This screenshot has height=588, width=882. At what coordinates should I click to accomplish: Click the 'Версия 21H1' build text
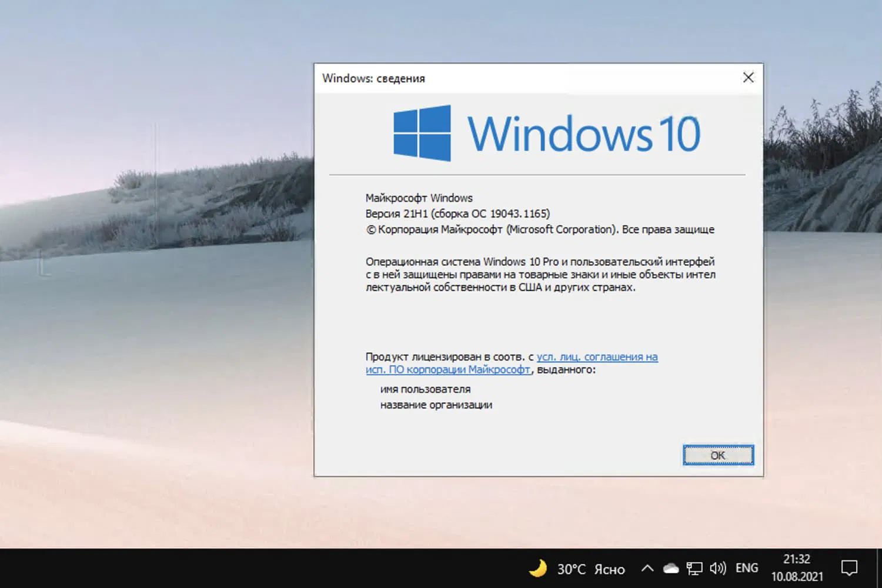tap(458, 213)
